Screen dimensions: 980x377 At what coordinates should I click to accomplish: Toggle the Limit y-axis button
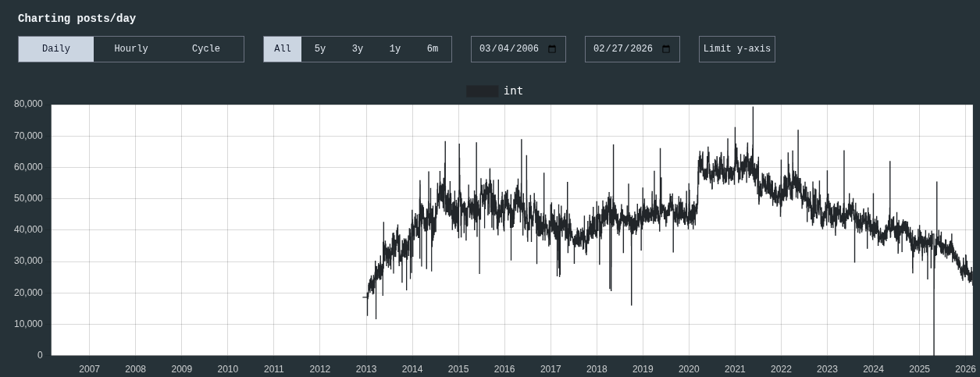(737, 49)
